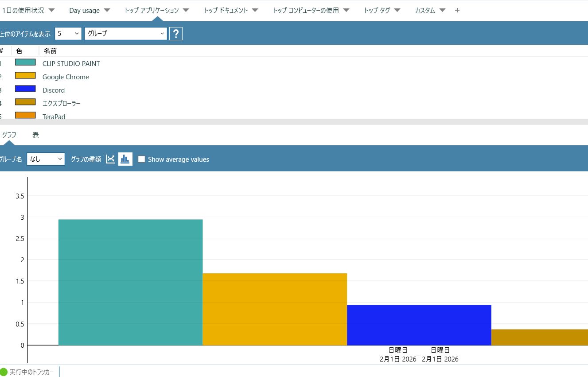Screen dimensions: 588x377
Task: Open the Day usage tab arrow
Action: [107, 10]
